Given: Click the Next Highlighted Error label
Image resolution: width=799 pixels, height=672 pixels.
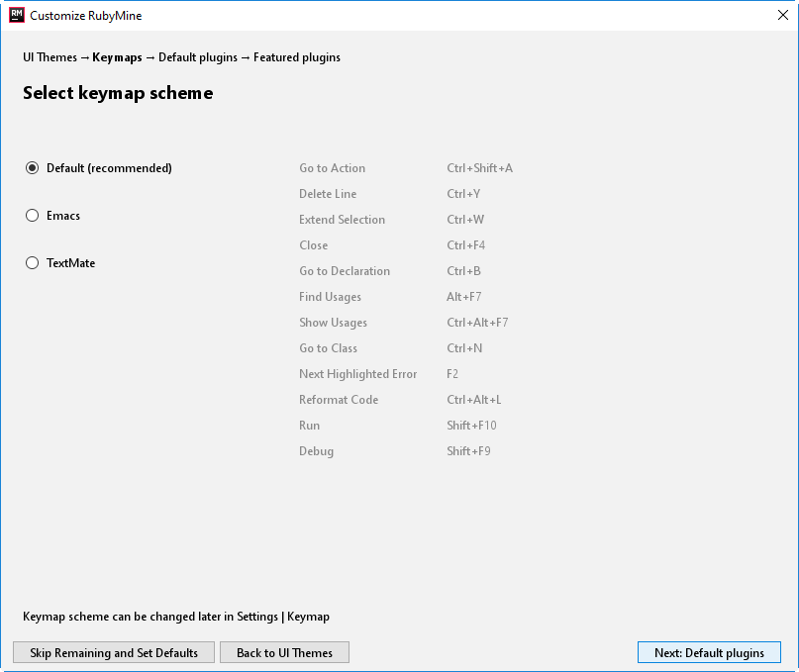Looking at the screenshot, I should click(x=357, y=374).
